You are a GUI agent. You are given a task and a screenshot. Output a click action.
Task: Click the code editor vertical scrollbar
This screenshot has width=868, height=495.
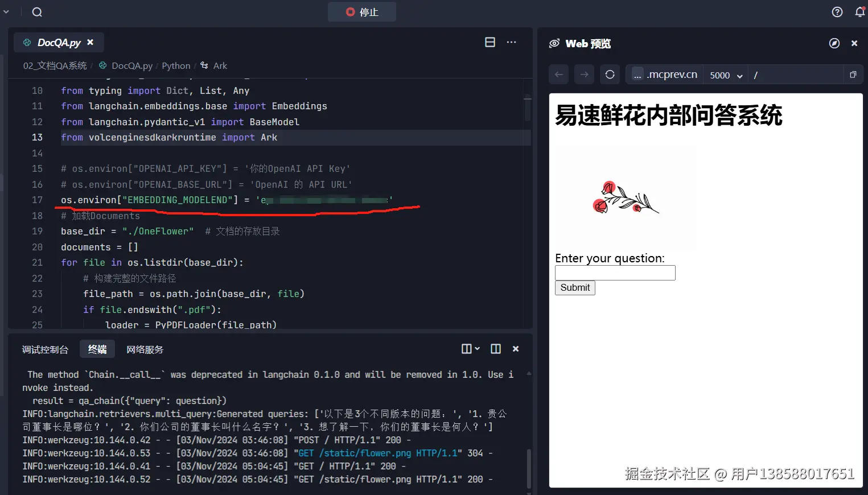click(x=528, y=108)
